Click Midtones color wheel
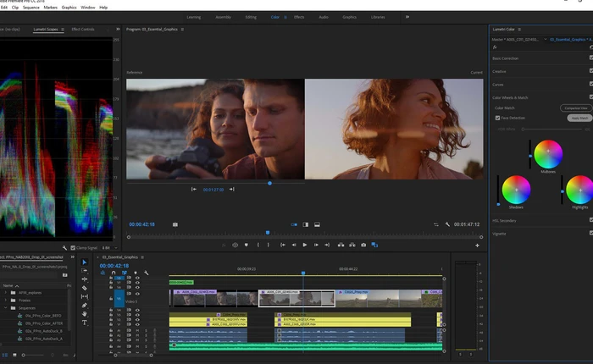 pyautogui.click(x=548, y=154)
